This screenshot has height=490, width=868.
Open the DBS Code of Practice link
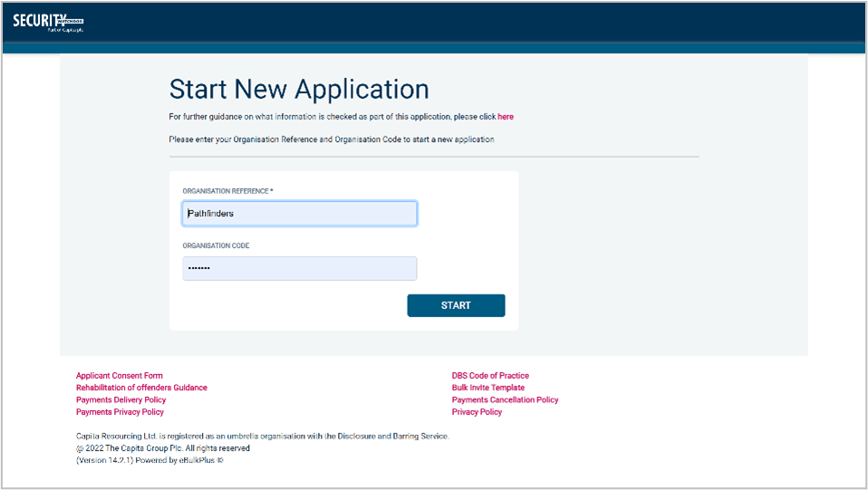pyautogui.click(x=490, y=376)
